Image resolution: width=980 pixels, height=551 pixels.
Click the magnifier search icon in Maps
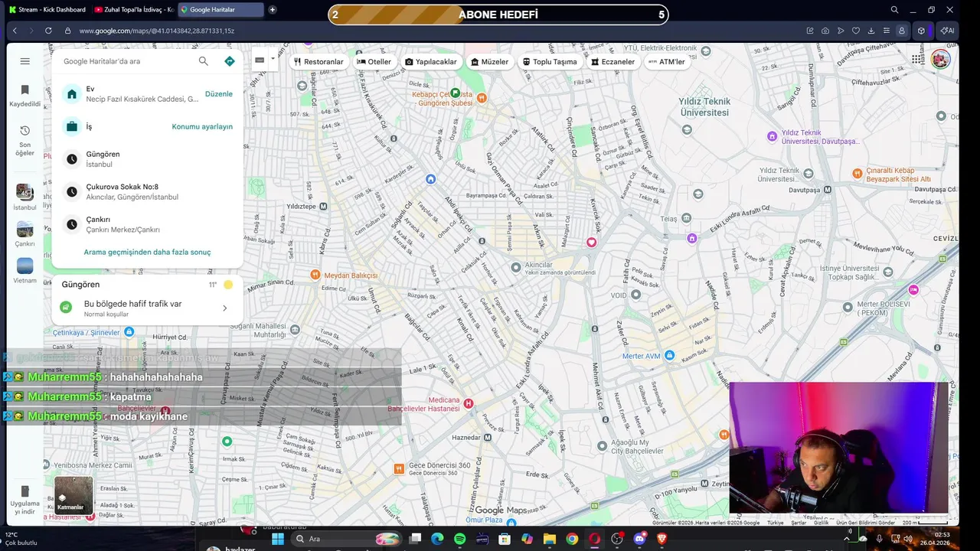coord(204,61)
